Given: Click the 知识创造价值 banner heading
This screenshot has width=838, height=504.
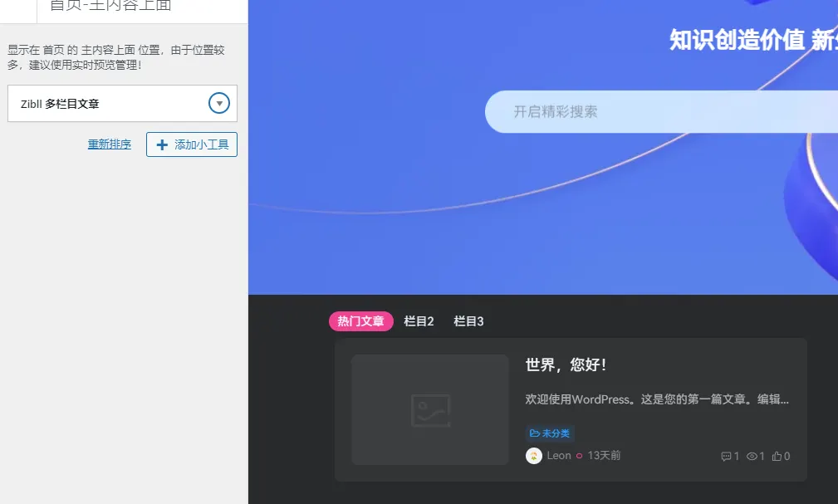Looking at the screenshot, I should click(x=753, y=40).
